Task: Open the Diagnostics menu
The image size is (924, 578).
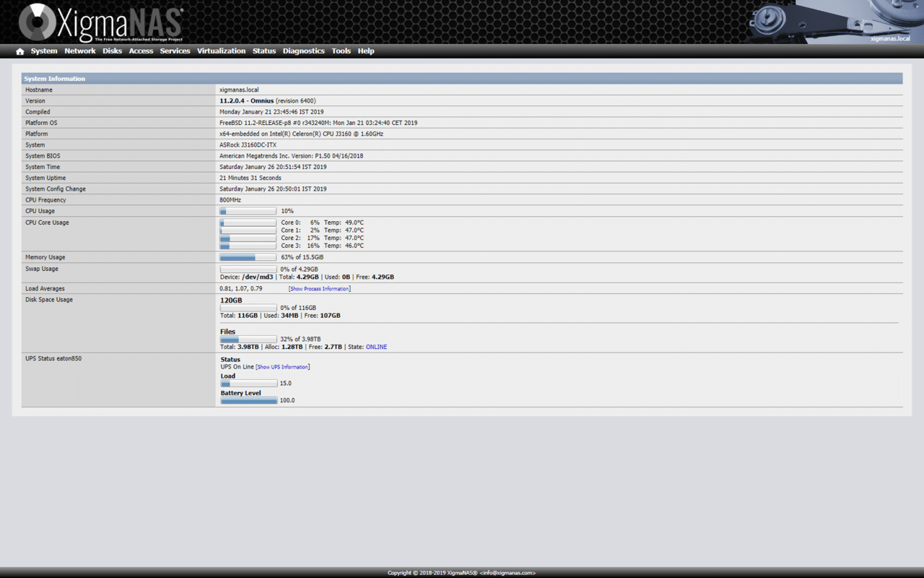Action: (x=304, y=51)
